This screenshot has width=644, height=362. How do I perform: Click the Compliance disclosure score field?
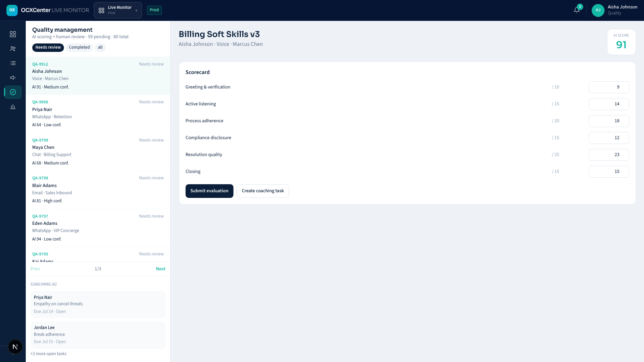[x=609, y=138]
